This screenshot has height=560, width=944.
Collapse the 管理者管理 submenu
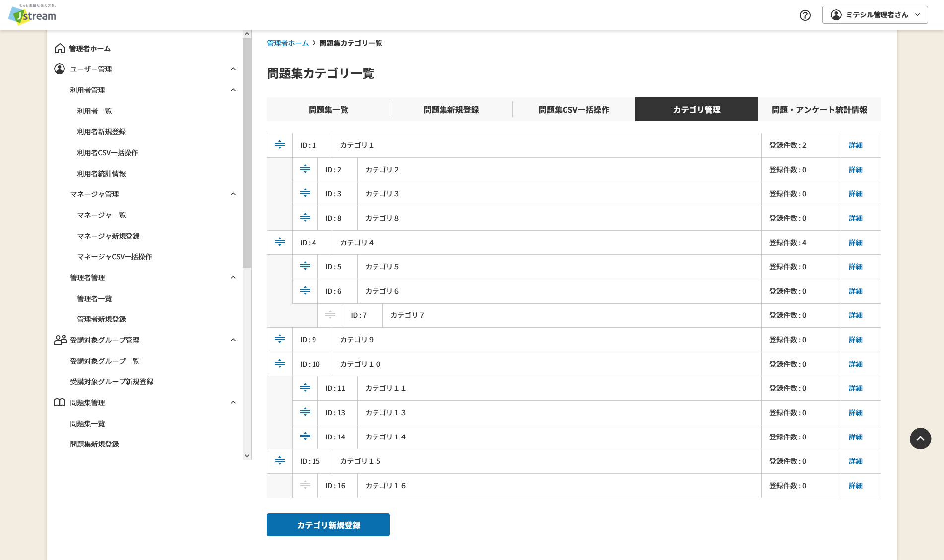[x=233, y=277]
